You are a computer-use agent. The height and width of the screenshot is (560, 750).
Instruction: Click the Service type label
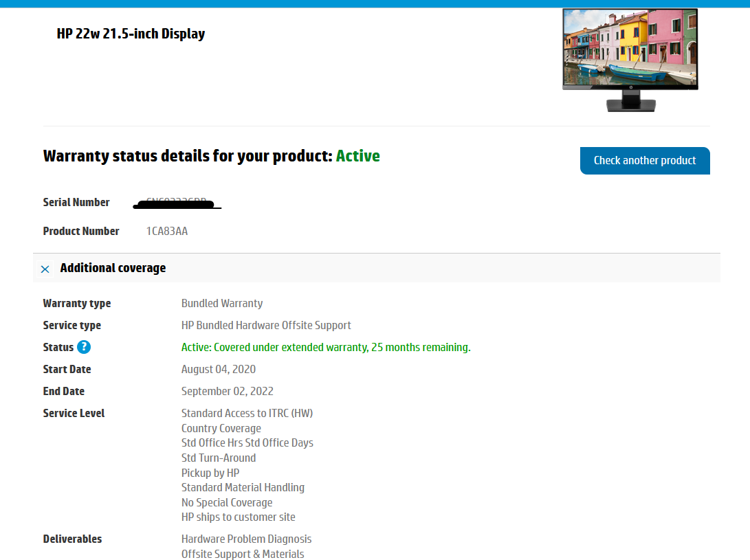71,325
